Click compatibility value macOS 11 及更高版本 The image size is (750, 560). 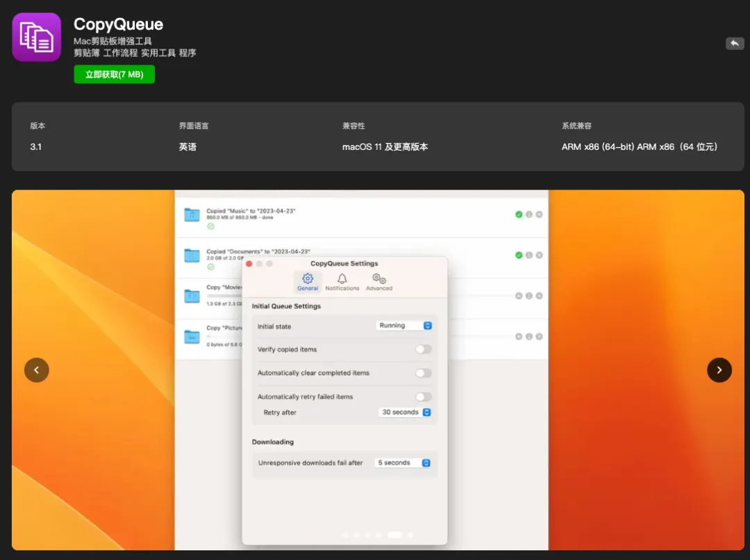click(x=385, y=146)
